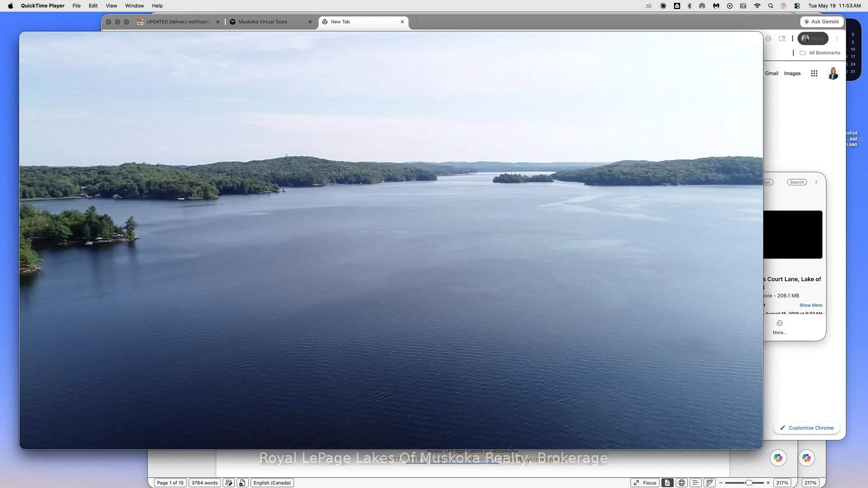Click Customize Chrome button

806,428
